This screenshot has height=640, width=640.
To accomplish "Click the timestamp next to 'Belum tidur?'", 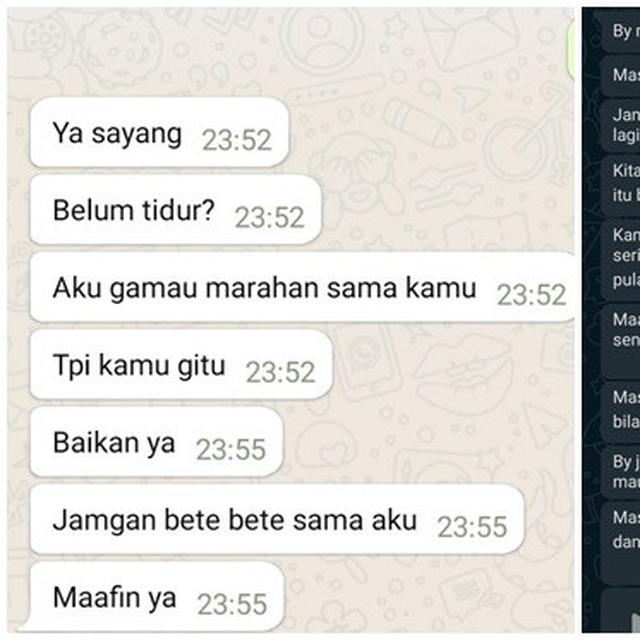I will tap(269, 218).
